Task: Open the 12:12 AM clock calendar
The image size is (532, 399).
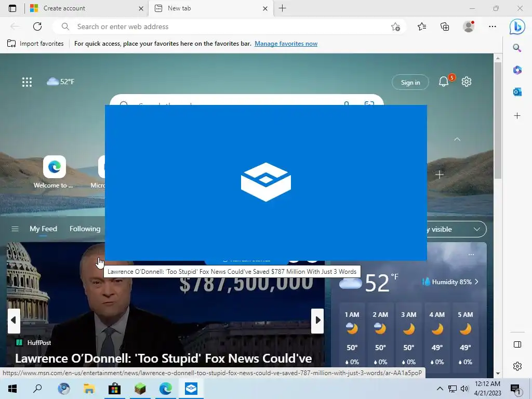Action: (x=487, y=389)
